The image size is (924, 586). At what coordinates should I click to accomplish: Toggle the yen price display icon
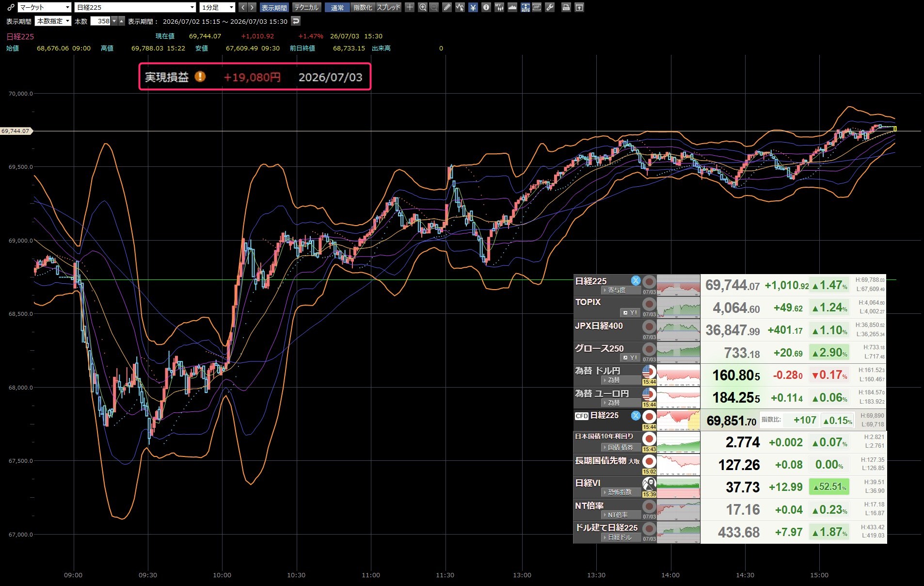tap(473, 7)
